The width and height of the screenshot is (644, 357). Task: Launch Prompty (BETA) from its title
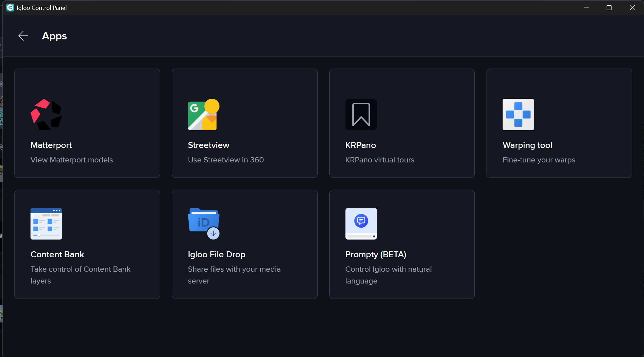[376, 254]
